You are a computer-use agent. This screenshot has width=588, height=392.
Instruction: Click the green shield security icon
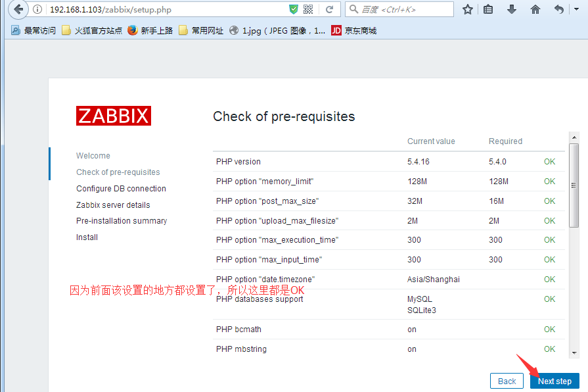pyautogui.click(x=294, y=10)
